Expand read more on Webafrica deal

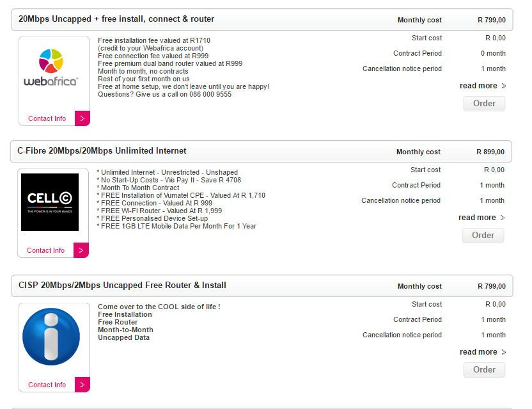tap(478, 86)
